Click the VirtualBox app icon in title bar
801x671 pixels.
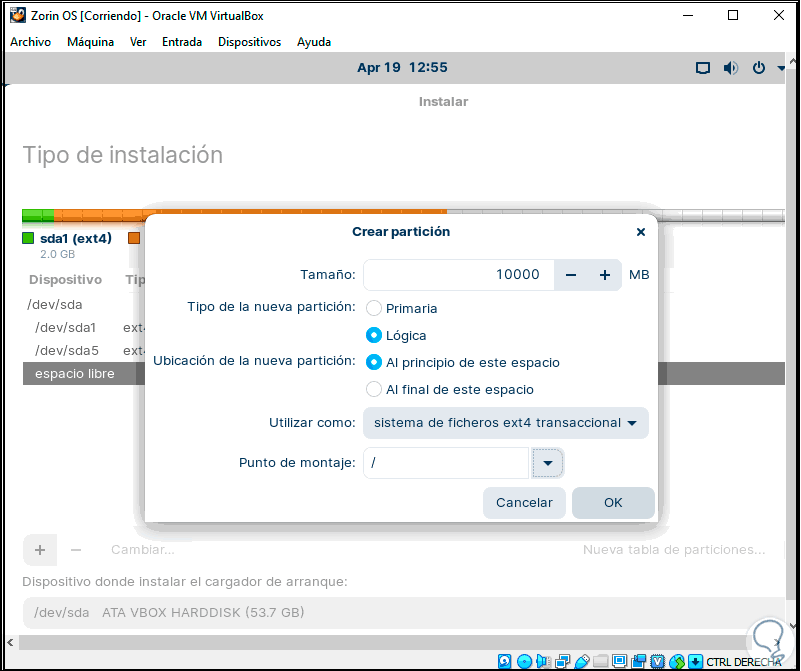18,15
